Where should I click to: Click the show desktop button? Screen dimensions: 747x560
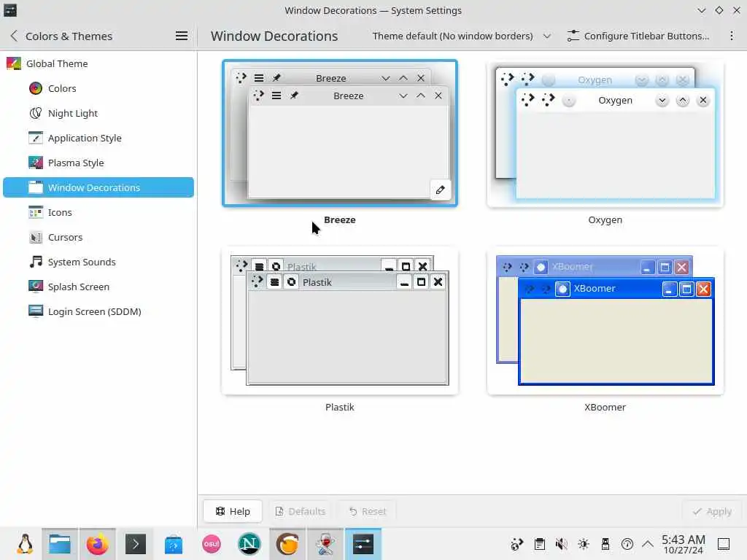pos(724,544)
